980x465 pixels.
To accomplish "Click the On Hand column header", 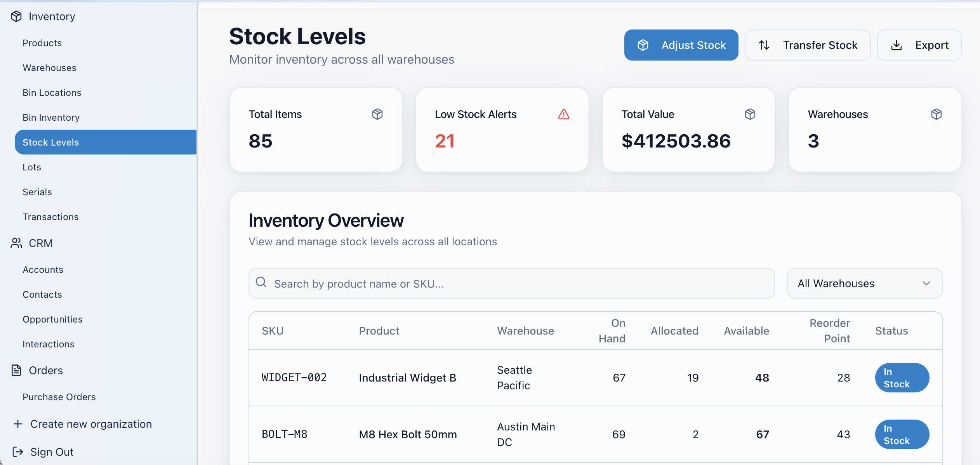I will click(612, 331).
